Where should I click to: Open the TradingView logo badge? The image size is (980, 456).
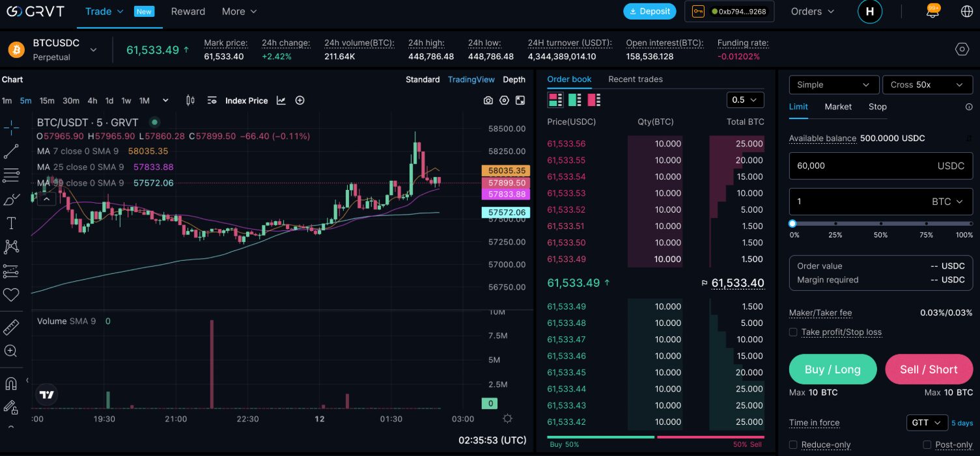click(x=47, y=394)
